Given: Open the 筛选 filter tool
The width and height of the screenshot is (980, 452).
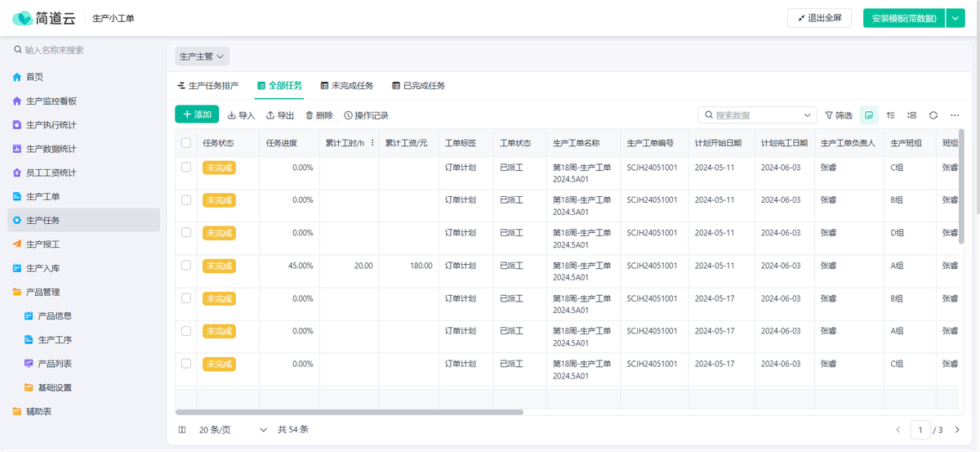Looking at the screenshot, I should tap(839, 115).
